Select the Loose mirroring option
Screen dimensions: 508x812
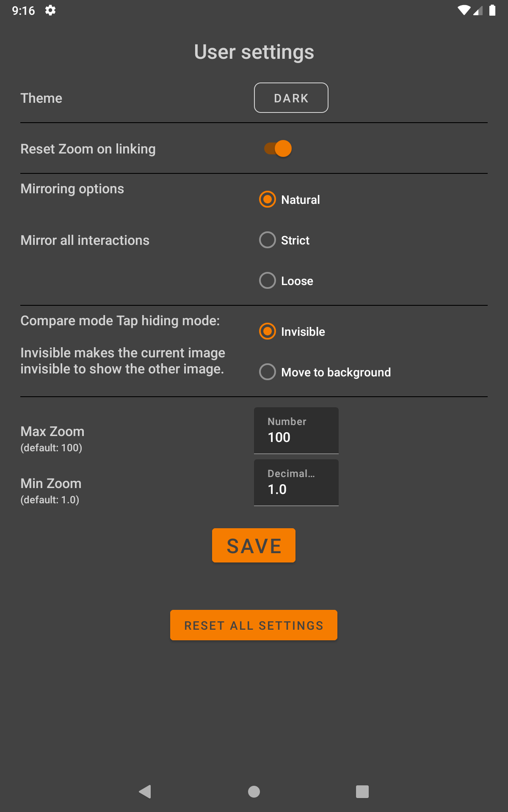(x=268, y=280)
